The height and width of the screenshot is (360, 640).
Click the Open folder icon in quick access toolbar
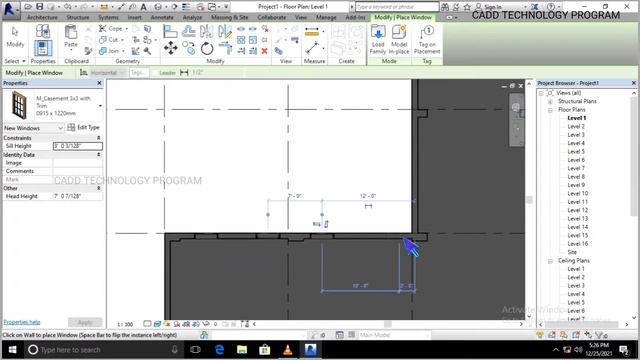click(28, 7)
